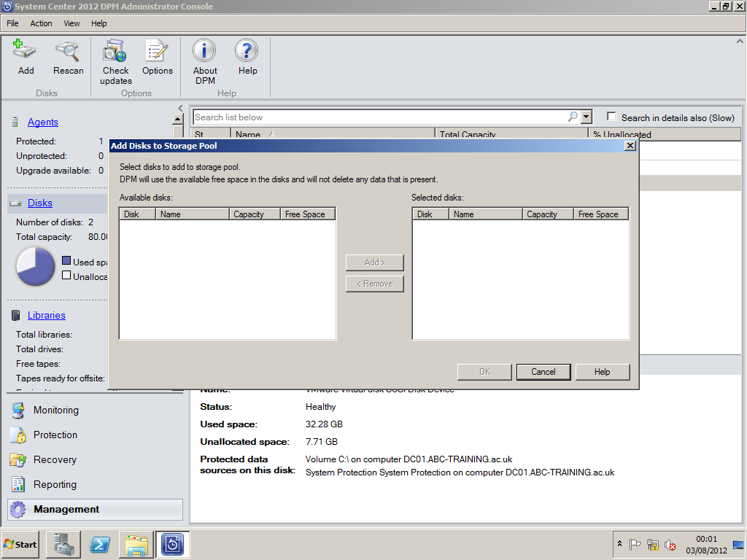This screenshot has width=747, height=560.
Task: Collapse the left navigation pane
Action: 180,108
